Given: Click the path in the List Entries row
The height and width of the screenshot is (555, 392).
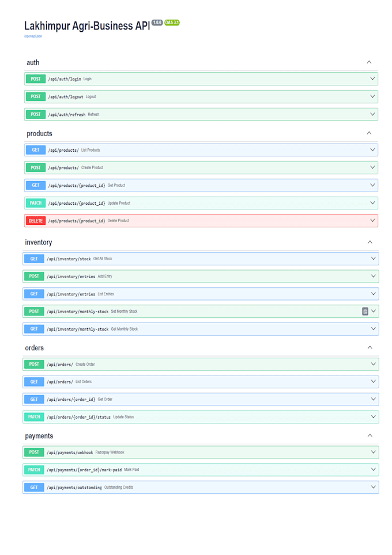Looking at the screenshot, I should [71, 294].
